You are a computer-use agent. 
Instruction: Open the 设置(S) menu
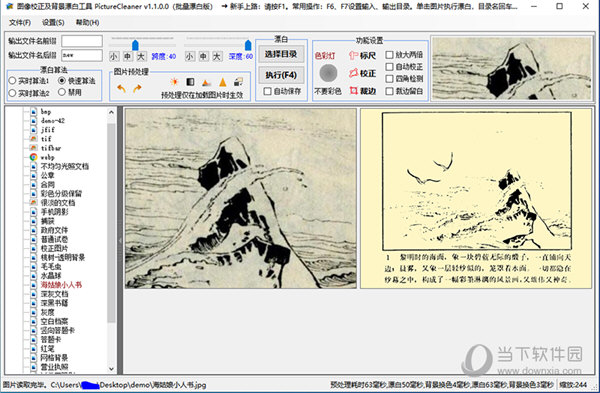pos(53,23)
